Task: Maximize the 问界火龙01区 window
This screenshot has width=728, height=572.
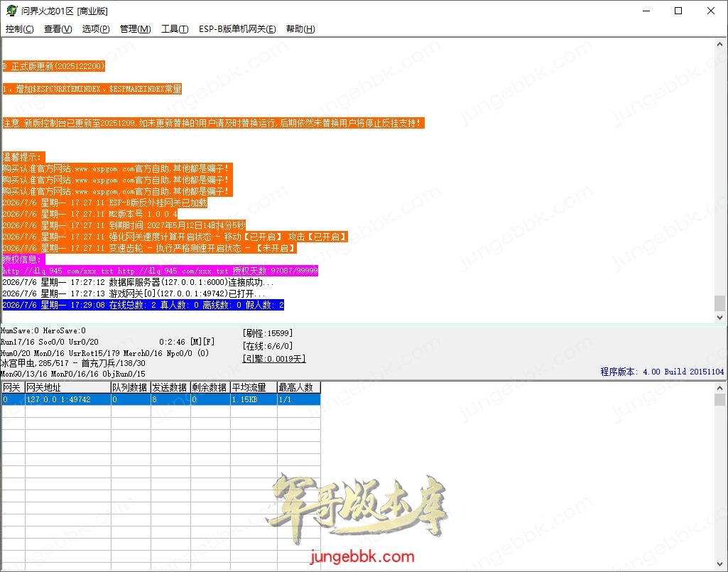Action: (678, 11)
